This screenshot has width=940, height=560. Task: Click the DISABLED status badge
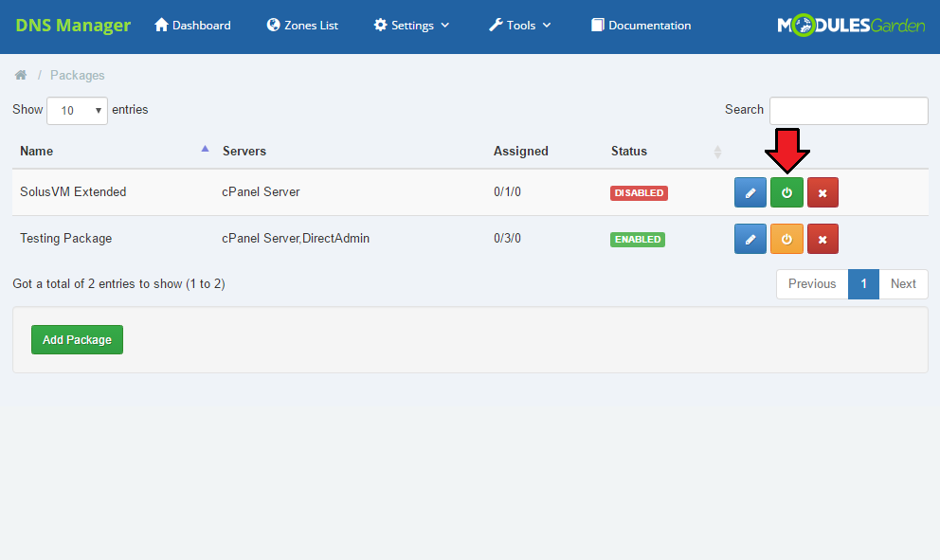[639, 193]
